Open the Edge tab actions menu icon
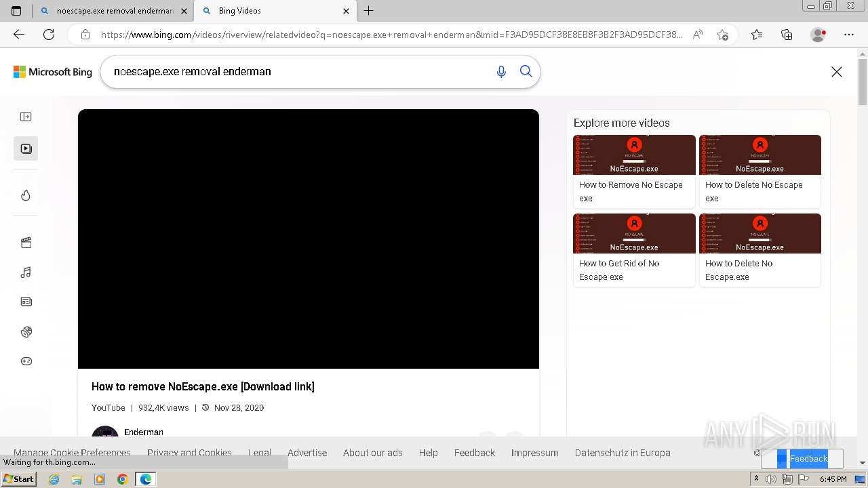The height and width of the screenshot is (488, 868). (x=16, y=11)
